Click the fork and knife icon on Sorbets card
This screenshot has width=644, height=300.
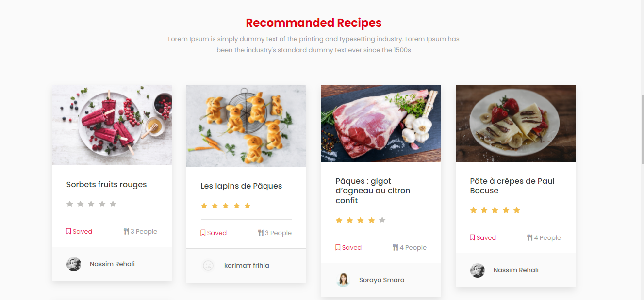point(126,231)
